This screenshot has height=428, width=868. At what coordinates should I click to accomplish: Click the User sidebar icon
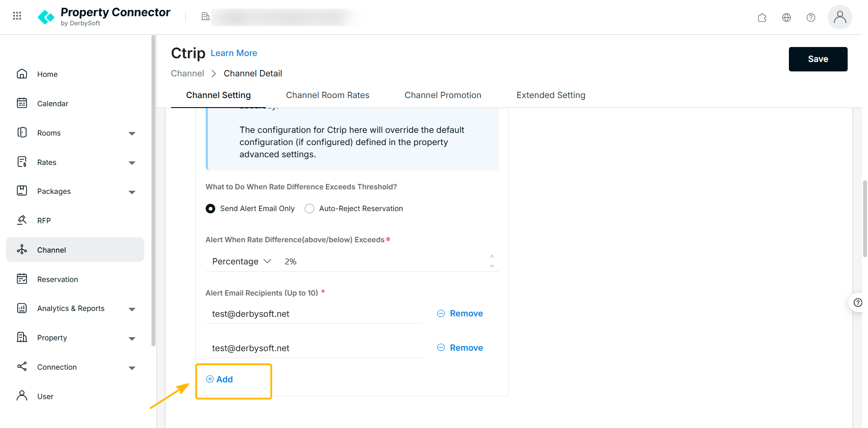pos(22,396)
